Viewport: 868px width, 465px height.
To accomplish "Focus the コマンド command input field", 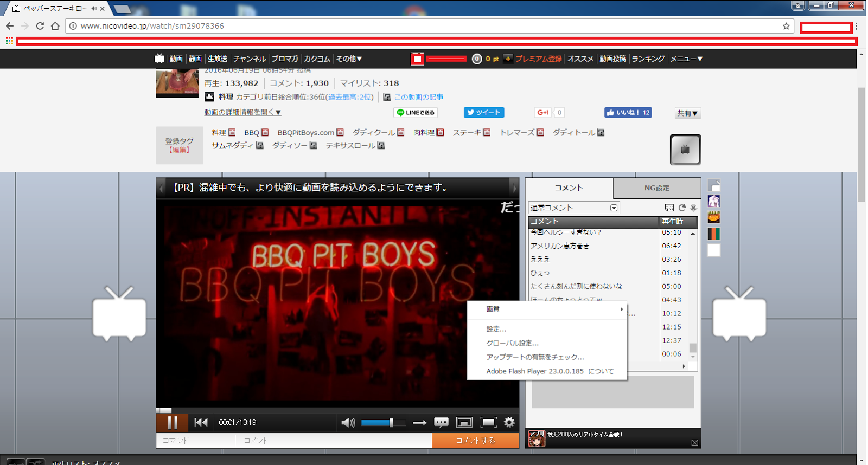I will tap(196, 441).
